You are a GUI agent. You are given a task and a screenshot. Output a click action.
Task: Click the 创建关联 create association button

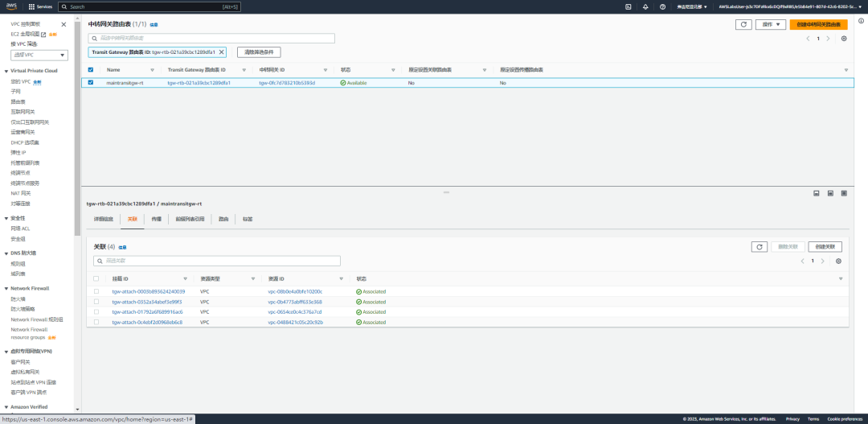tap(825, 247)
